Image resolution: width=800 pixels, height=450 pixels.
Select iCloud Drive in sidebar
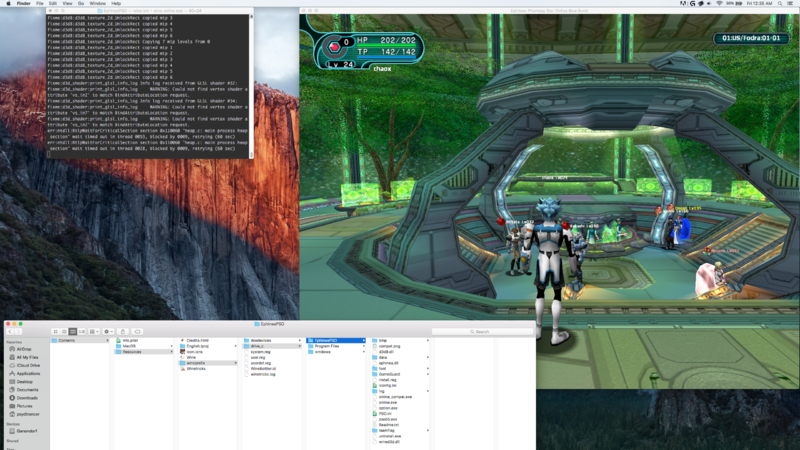pos(28,365)
